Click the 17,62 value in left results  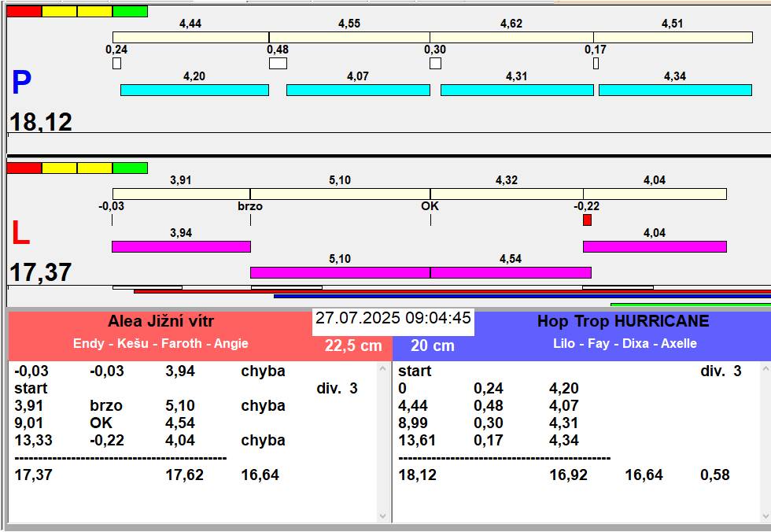[x=184, y=475]
